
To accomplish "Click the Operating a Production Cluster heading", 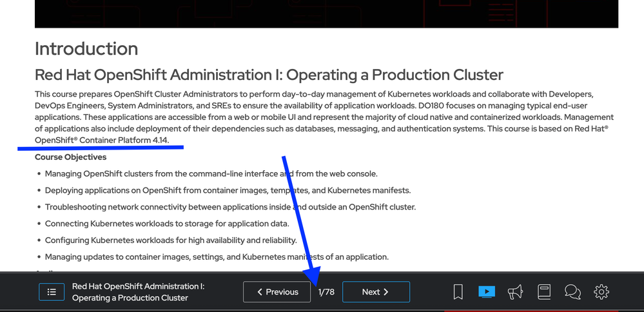I will tap(269, 75).
